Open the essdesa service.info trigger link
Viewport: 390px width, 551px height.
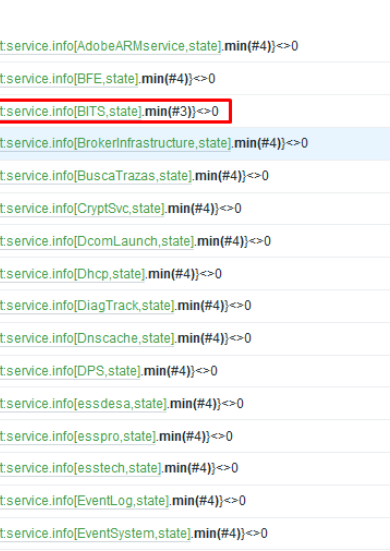[x=83, y=404]
